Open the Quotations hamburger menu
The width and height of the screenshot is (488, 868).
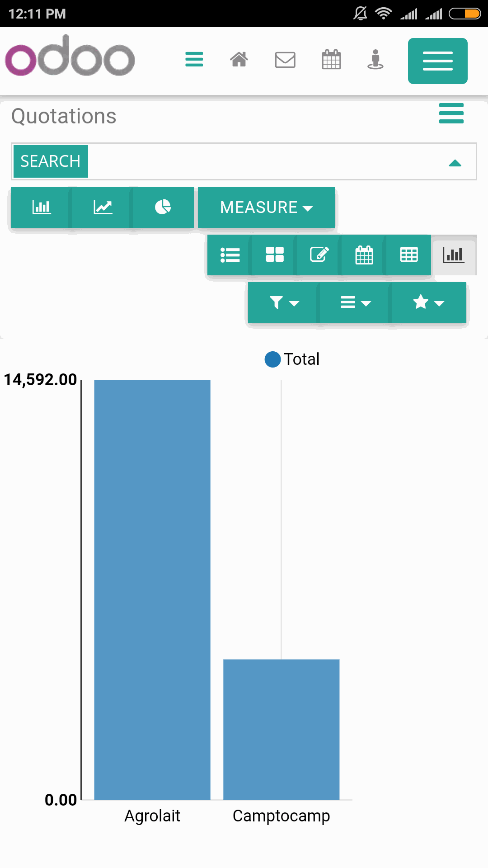pyautogui.click(x=451, y=113)
